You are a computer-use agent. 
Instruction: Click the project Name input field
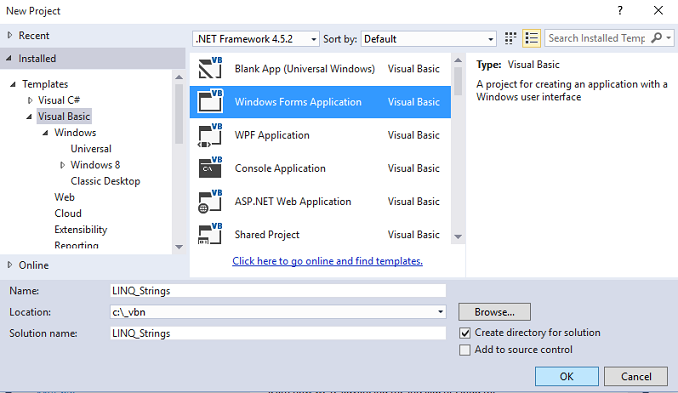(x=278, y=291)
